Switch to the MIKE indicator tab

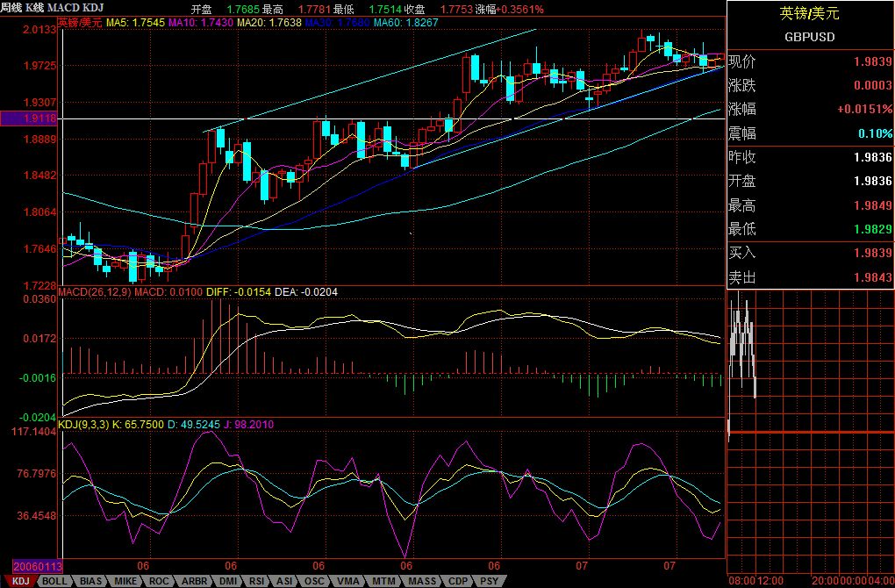coord(125,581)
